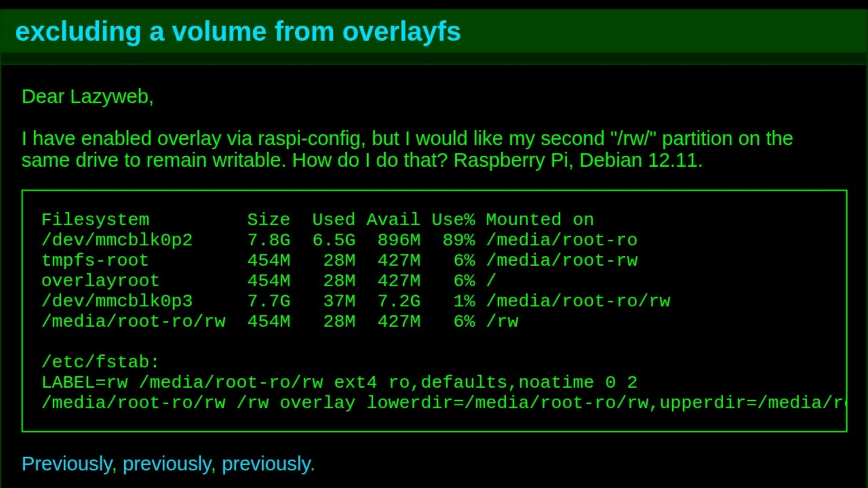Click the '/etc/fstab:' label in the code block
This screenshot has width=868, height=488.
click(x=100, y=362)
